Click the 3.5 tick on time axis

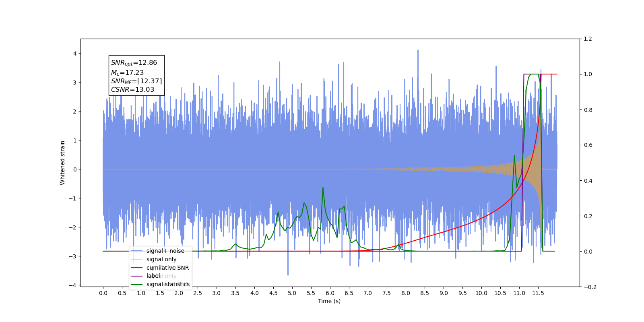[235, 293]
